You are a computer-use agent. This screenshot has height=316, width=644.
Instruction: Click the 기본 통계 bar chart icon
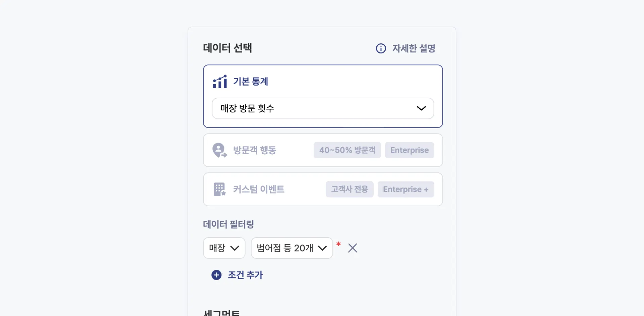click(220, 82)
